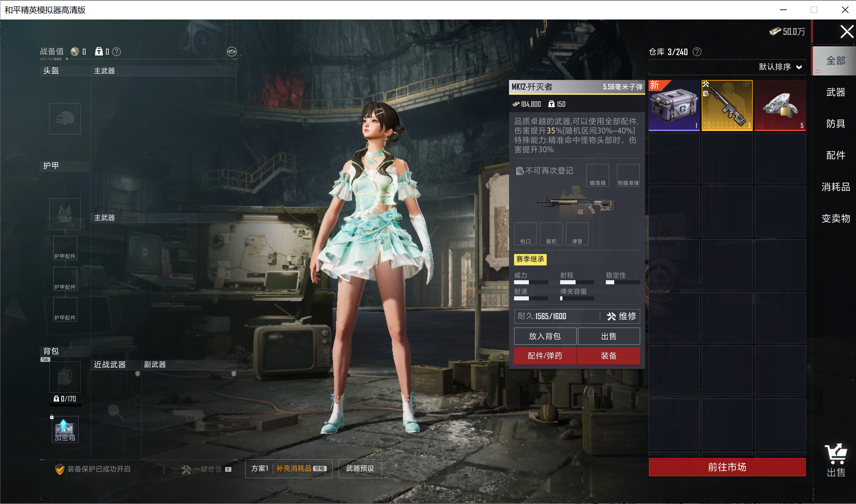Toggle the eye visibility icon near 战备值
The width and height of the screenshot is (856, 504).
click(231, 52)
